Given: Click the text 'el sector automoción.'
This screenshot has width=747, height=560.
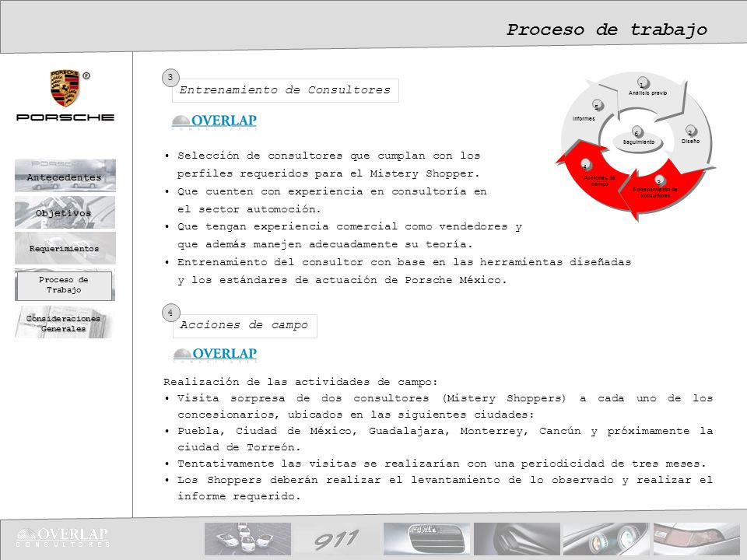Looking at the screenshot, I should 249,209.
